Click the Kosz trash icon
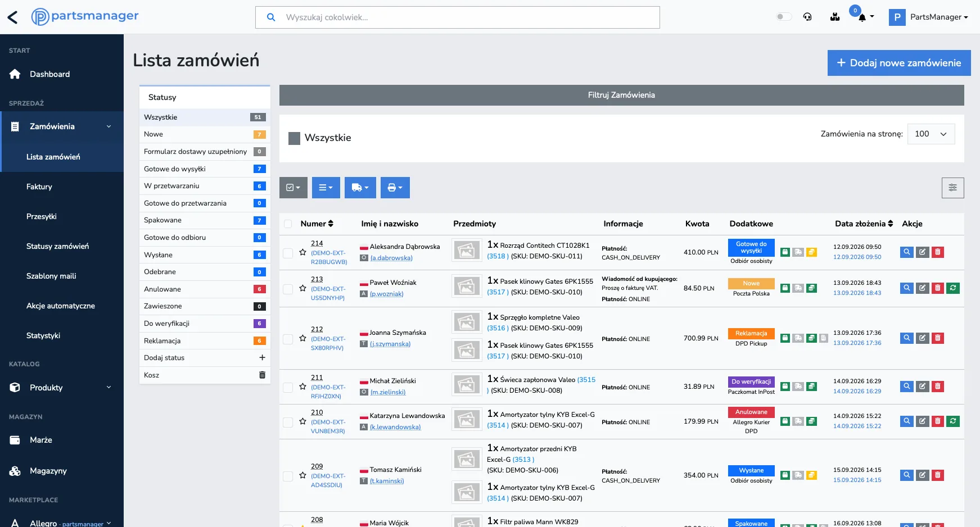980x527 pixels. click(262, 375)
